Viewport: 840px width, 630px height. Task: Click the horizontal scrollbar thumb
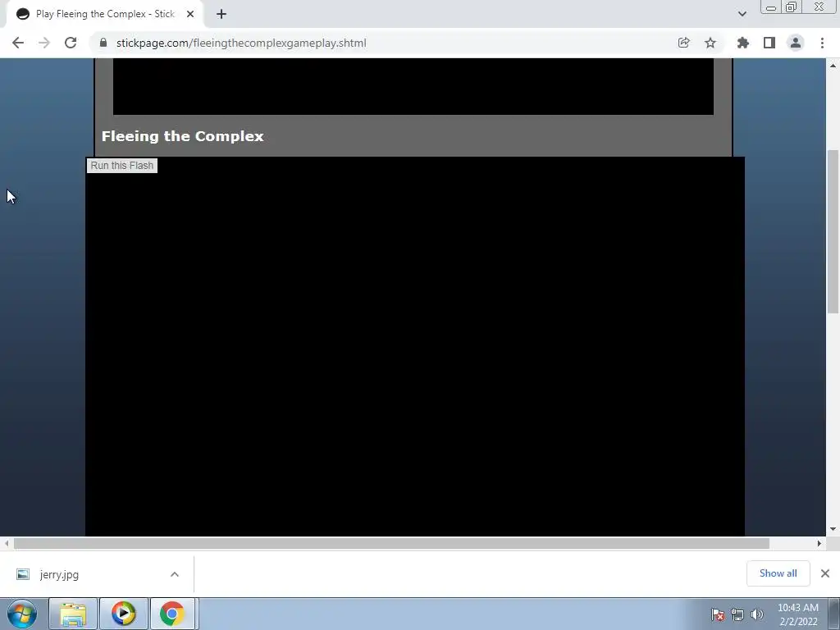point(391,543)
